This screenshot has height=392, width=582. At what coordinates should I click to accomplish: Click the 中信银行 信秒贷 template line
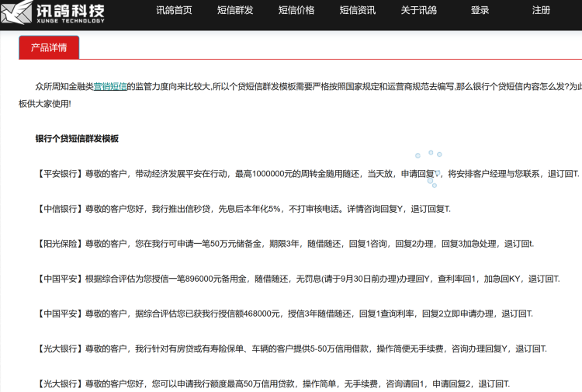click(x=244, y=209)
